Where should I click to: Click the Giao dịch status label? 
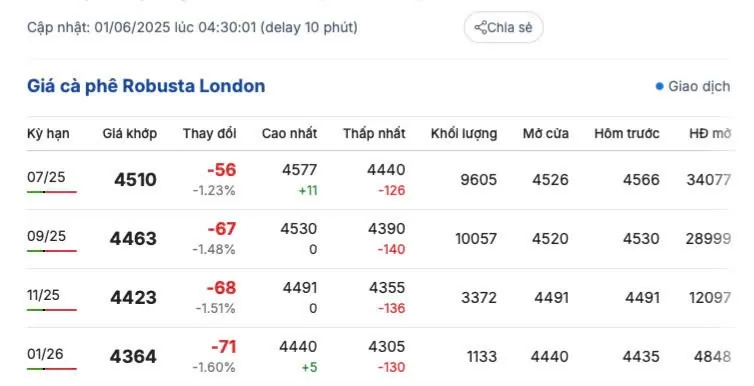point(699,87)
